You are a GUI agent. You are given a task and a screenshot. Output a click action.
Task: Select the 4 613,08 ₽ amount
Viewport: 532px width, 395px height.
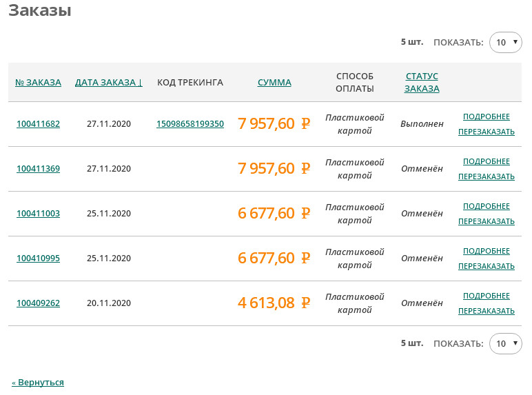(x=274, y=303)
